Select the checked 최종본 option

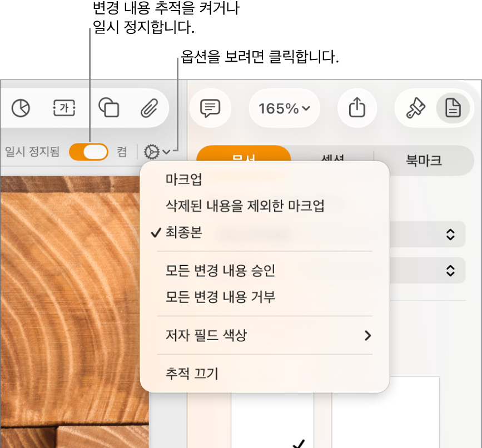pyautogui.click(x=265, y=232)
